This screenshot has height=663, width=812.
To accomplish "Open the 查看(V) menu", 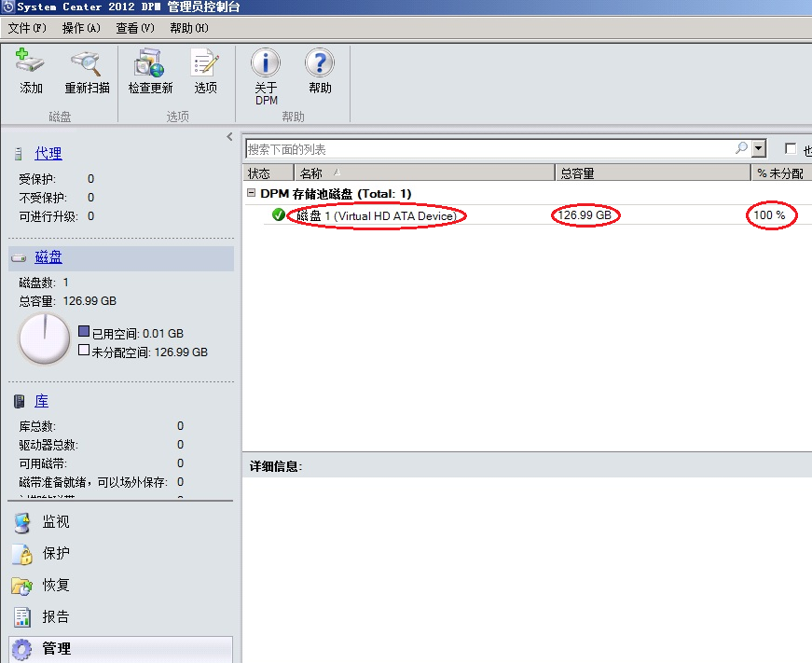I will coord(135,28).
